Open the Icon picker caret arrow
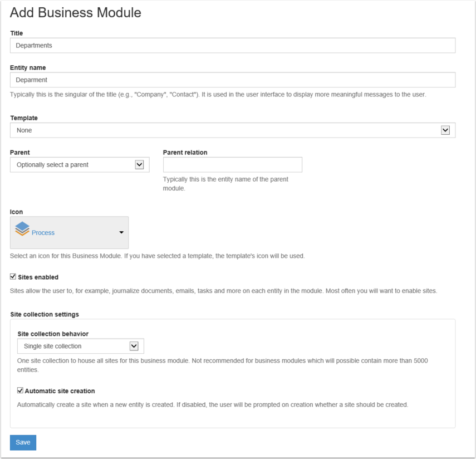The image size is (476, 459). pos(121,232)
